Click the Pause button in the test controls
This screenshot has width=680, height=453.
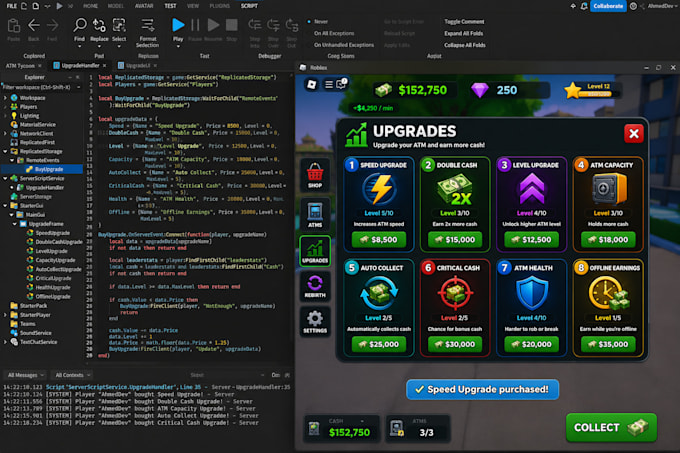click(195, 25)
